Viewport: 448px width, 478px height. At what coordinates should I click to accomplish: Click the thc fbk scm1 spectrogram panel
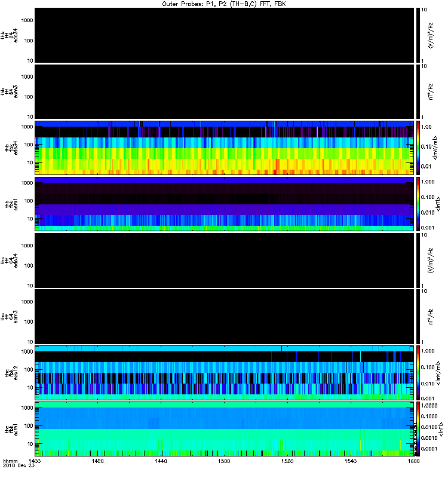point(225,430)
